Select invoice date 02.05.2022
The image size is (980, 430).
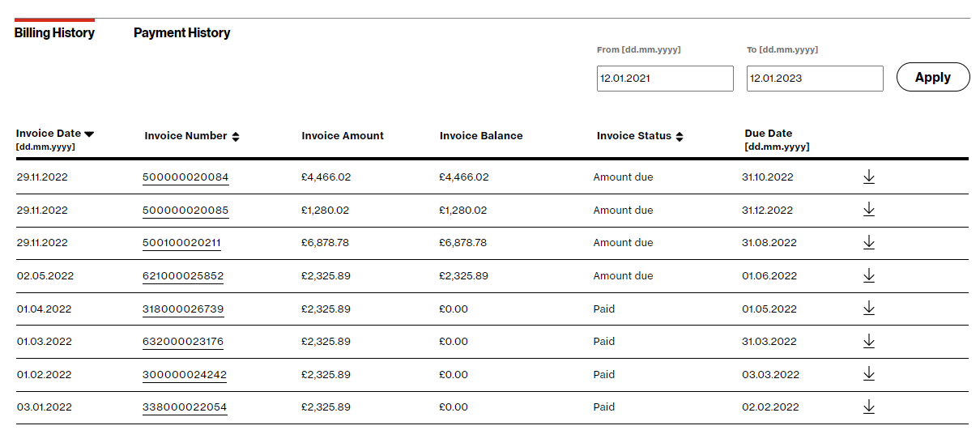(x=45, y=276)
